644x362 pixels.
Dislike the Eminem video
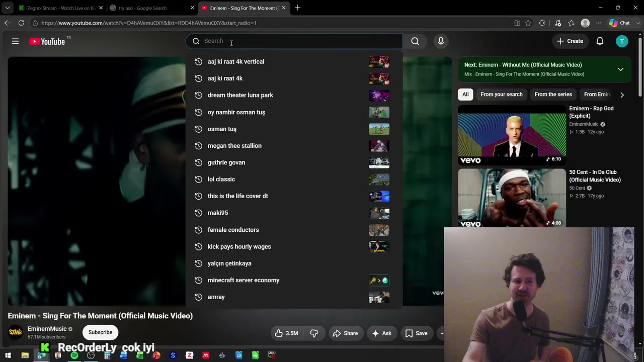(x=314, y=333)
